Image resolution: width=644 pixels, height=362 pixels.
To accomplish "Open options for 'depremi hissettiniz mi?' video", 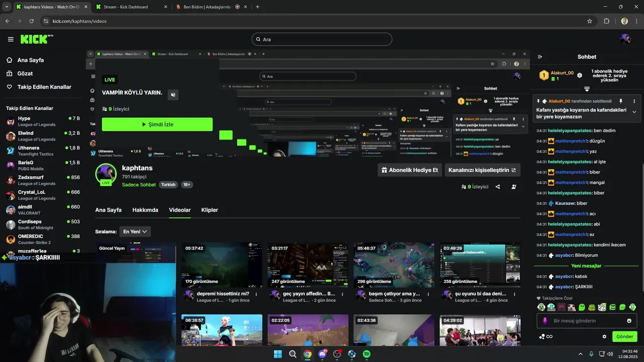I will (257, 294).
